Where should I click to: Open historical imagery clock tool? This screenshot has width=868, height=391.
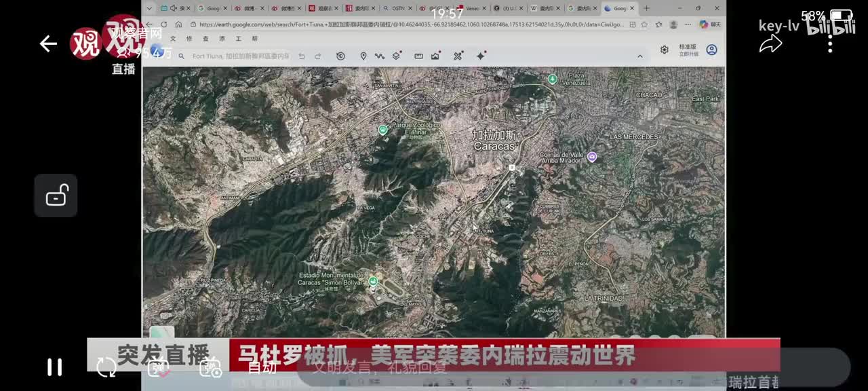tap(340, 56)
